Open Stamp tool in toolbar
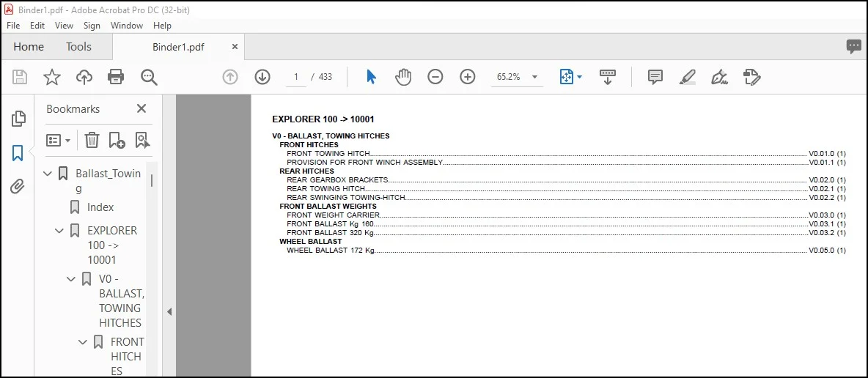 tap(751, 77)
